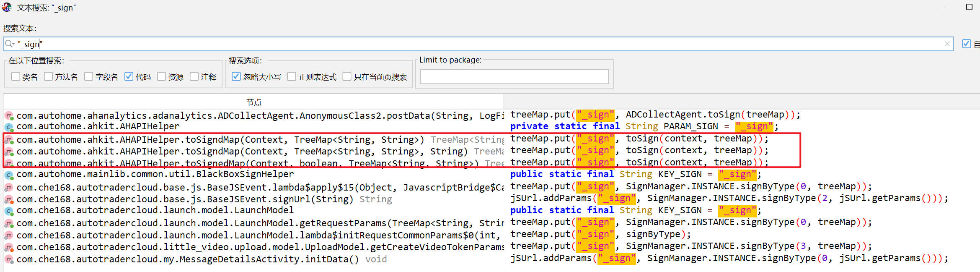Viewport: 980px width, 272px height.
Task: Click the search magnifier icon in text field
Action: coord(8,44)
